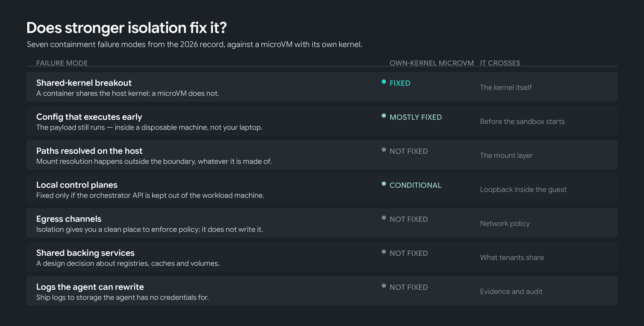Screen dimensions: 644x326
Task: Click 'Paths resolved on the host' title
Action: [x=89, y=151]
